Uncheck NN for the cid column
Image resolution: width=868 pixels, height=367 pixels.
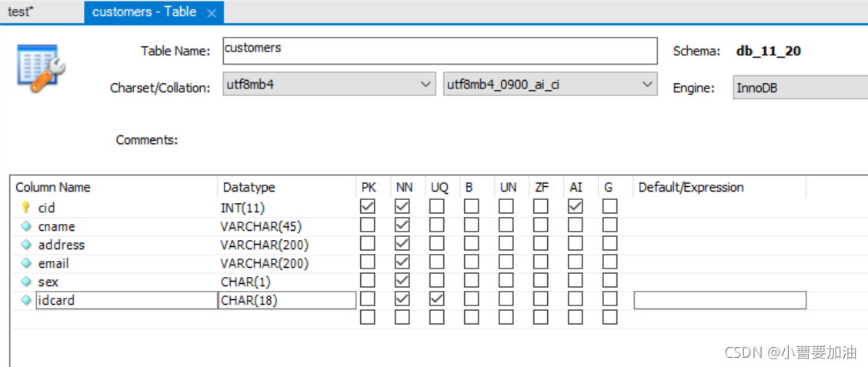[x=402, y=207]
